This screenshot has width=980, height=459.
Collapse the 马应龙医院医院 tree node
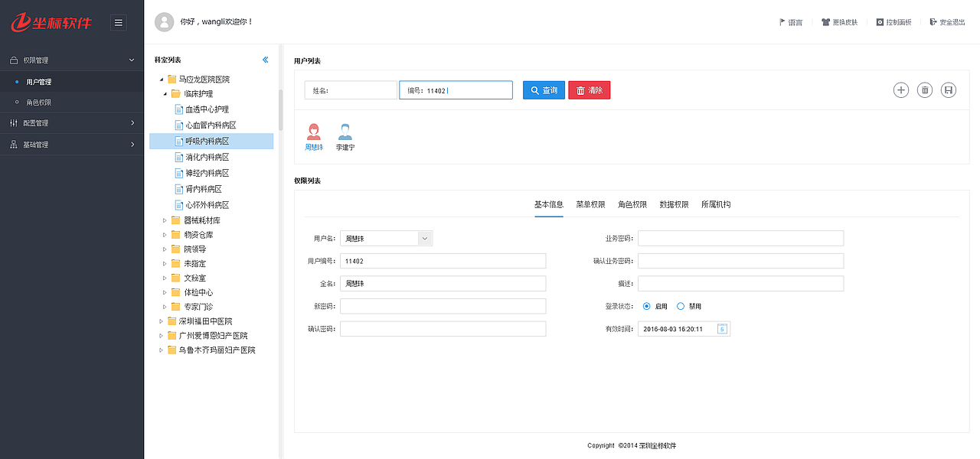162,80
